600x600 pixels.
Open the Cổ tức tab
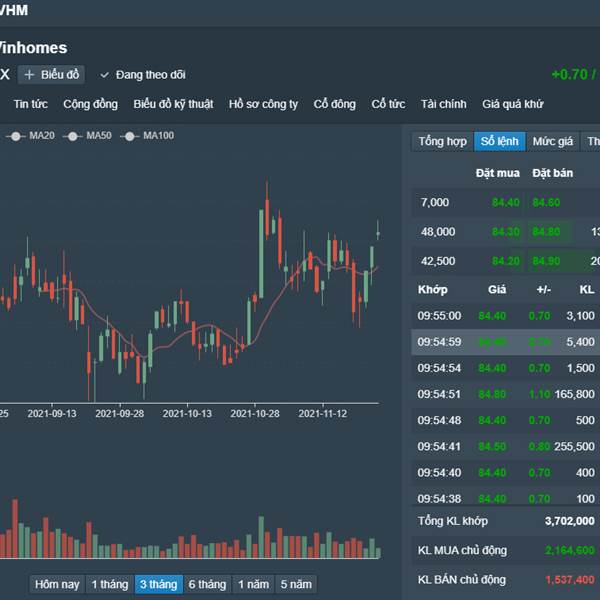click(388, 104)
